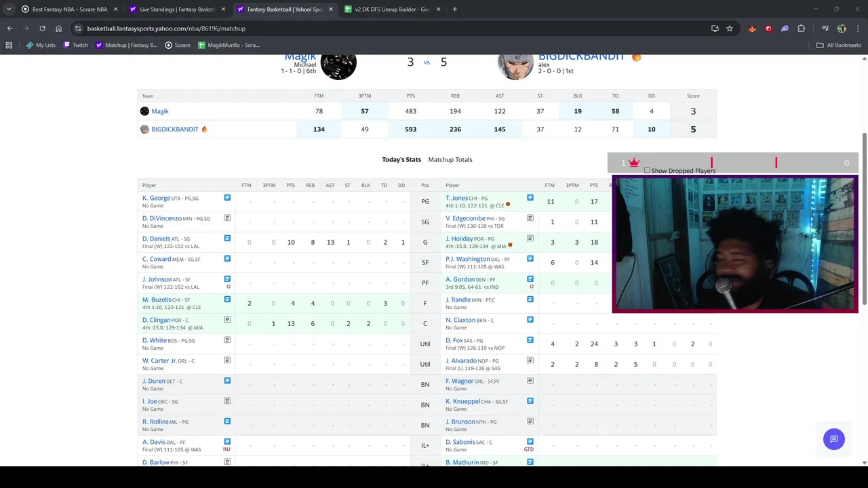Screen dimensions: 868x488
Task: Open the tab search dropdown arrow
Action: tap(9, 9)
